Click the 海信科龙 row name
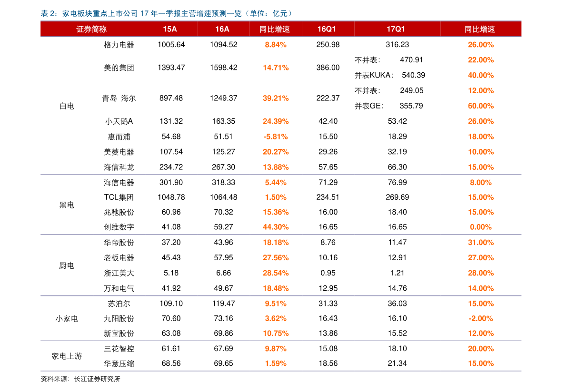 pyautogui.click(x=119, y=167)
